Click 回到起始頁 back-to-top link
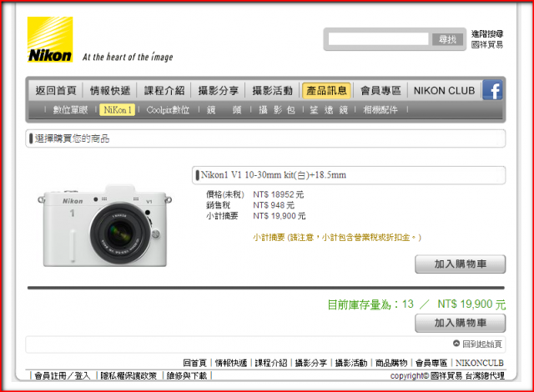The image size is (534, 392). pyautogui.click(x=482, y=344)
